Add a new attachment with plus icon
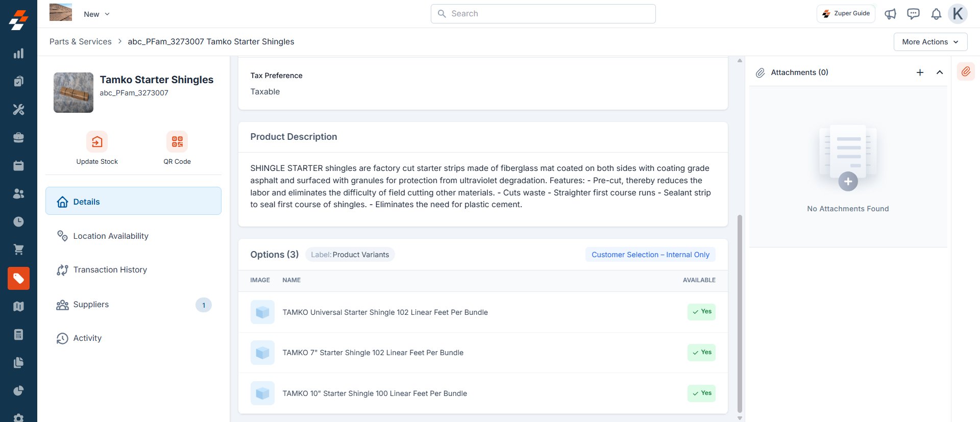Image resolution: width=980 pixels, height=422 pixels. coord(920,72)
